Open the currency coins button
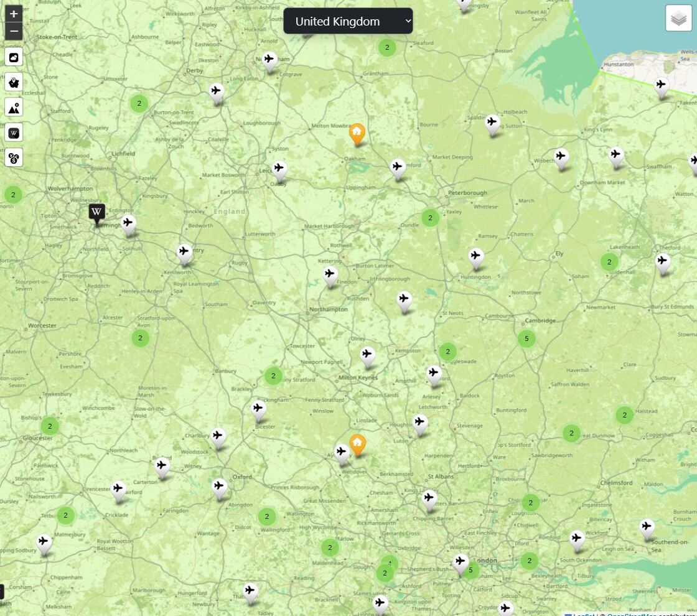 click(x=13, y=157)
